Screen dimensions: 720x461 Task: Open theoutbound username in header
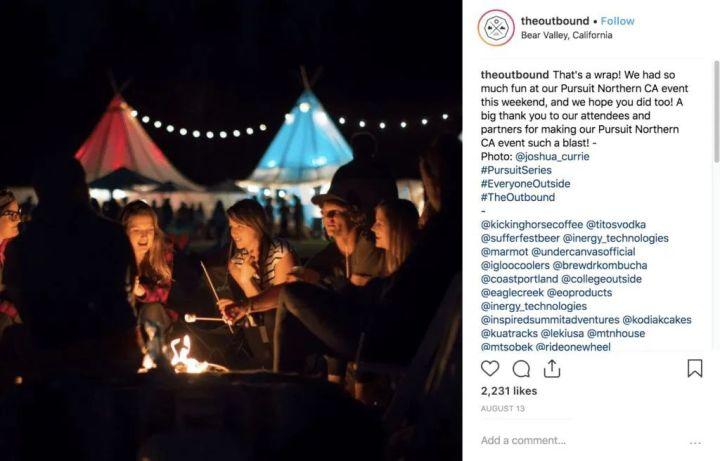point(555,21)
